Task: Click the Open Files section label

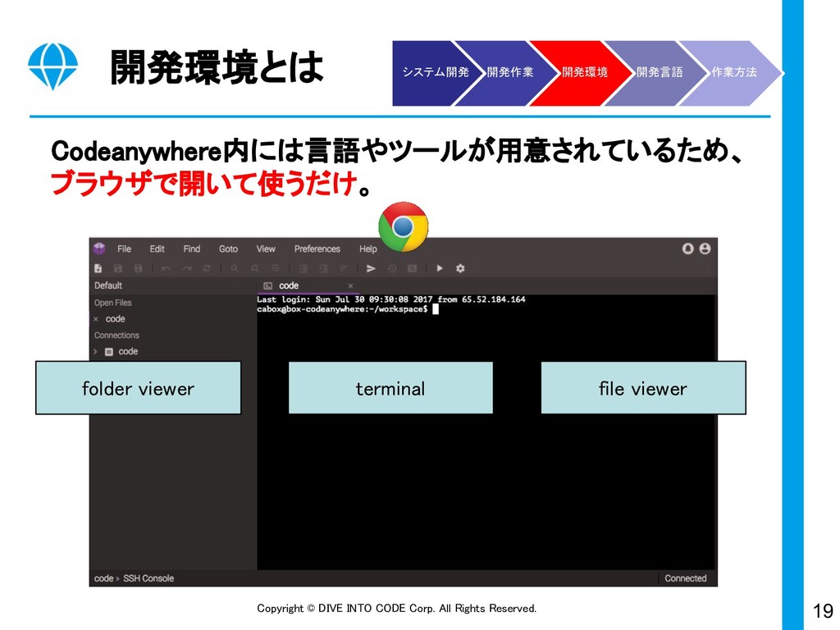Action: point(113,303)
